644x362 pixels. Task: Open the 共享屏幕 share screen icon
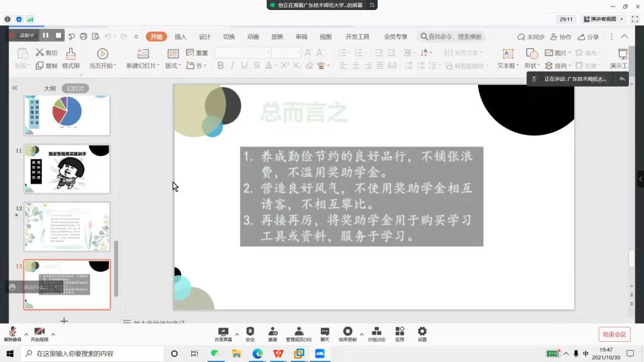click(223, 331)
